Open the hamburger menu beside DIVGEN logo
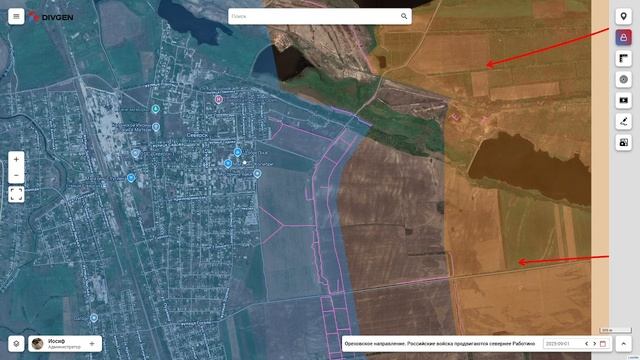The height and width of the screenshot is (360, 640). (x=16, y=16)
